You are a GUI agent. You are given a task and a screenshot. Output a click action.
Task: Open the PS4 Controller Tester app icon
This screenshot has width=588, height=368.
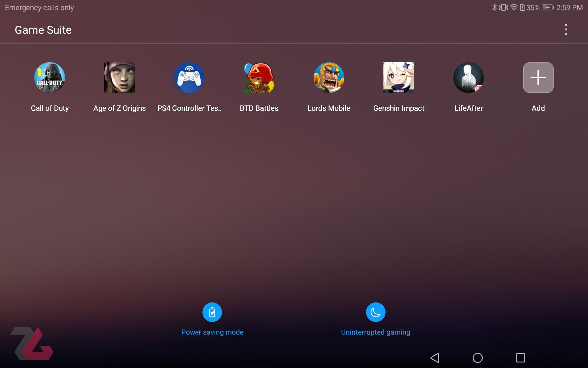tap(189, 78)
